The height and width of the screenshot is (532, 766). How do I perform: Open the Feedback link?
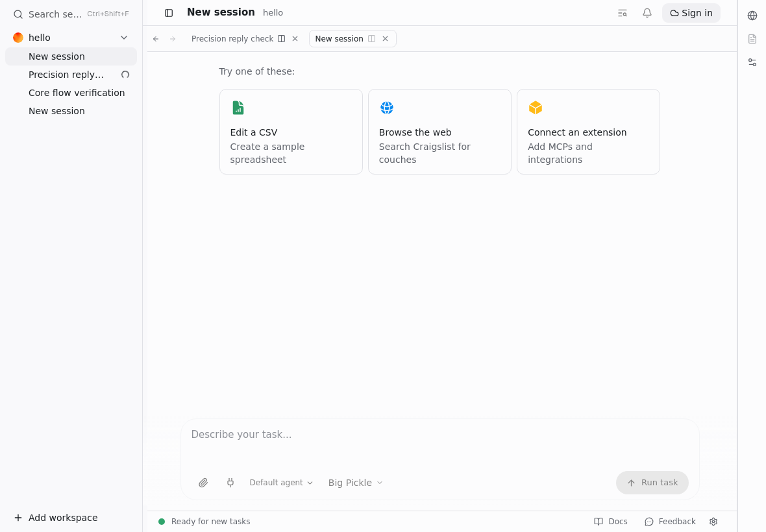click(670, 522)
